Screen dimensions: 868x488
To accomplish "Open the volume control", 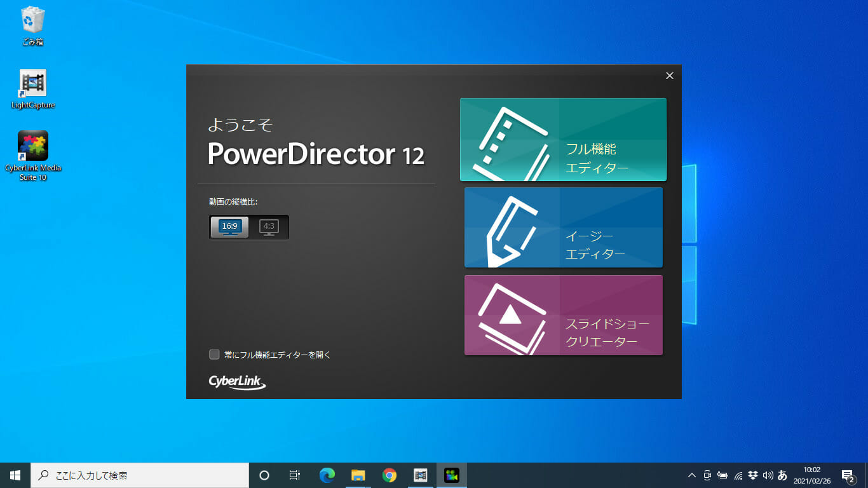I will 768,475.
